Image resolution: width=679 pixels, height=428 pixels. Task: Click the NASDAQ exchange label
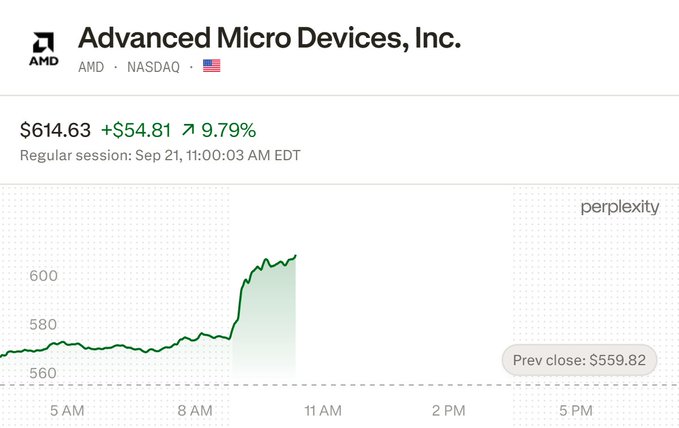pyautogui.click(x=153, y=67)
